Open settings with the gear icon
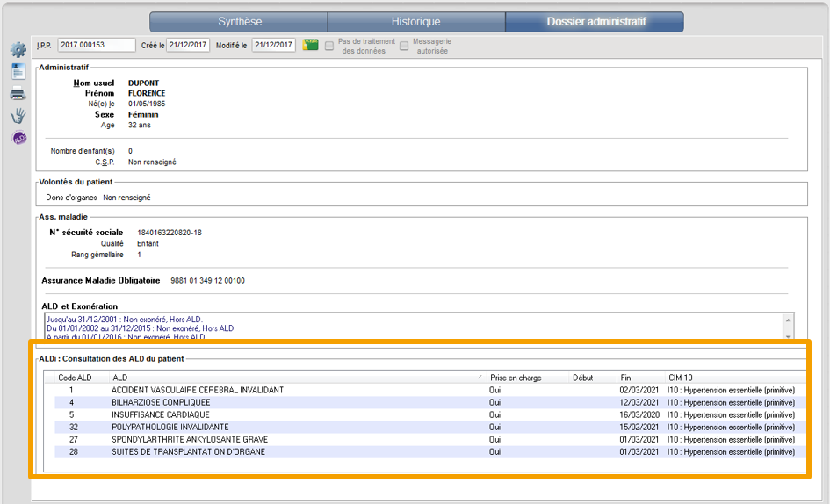 (x=18, y=50)
